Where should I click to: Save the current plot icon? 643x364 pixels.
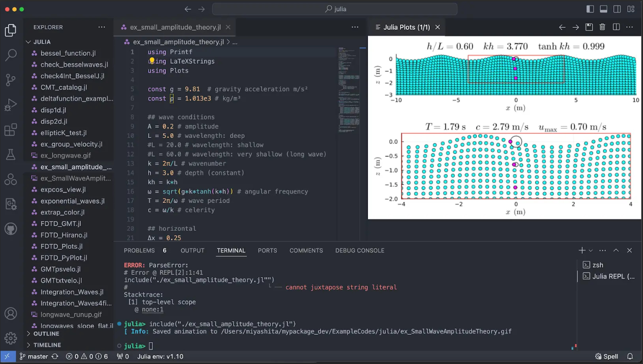(x=589, y=27)
